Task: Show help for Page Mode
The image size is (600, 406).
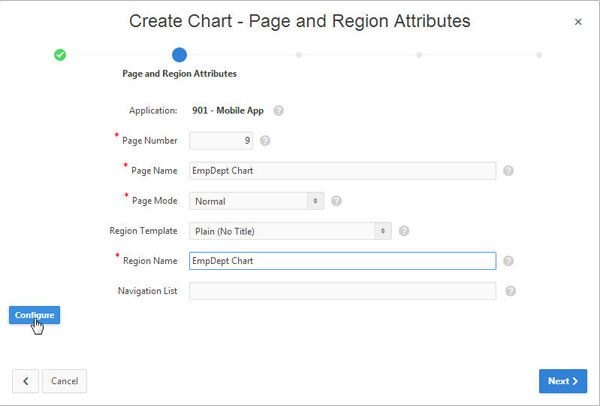Action: 336,201
